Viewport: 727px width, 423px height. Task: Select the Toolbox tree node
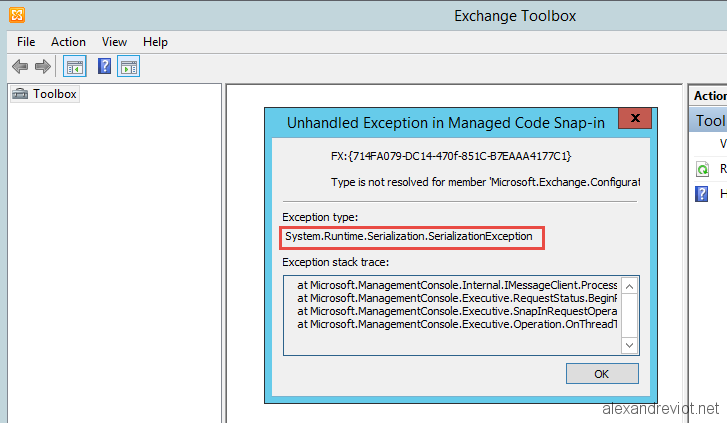click(45, 94)
